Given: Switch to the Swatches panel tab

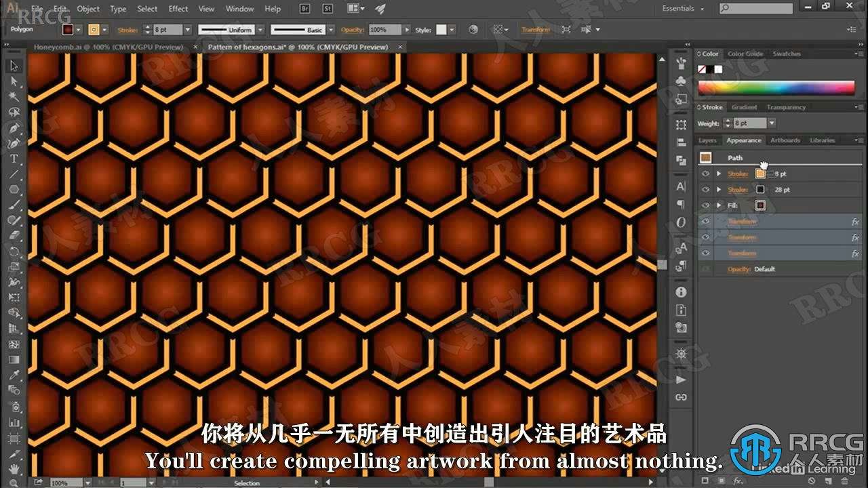Looking at the screenshot, I should tap(787, 54).
